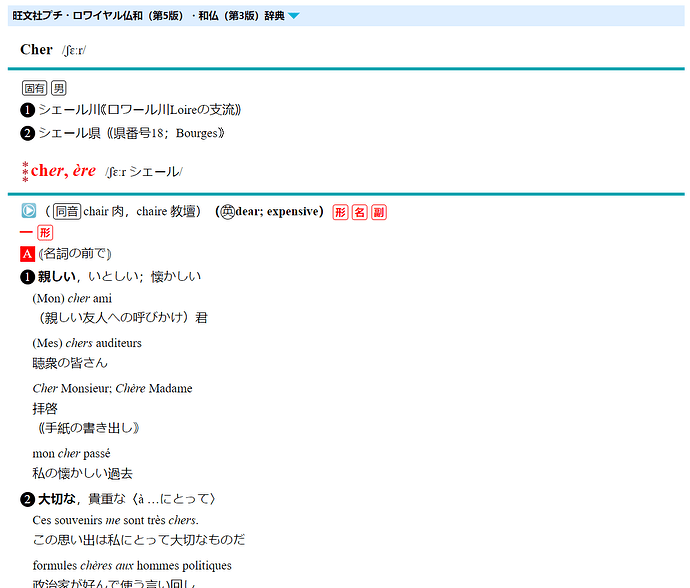Click the 固有 proper noun tag
This screenshot has width=690, height=588.
[x=34, y=88]
